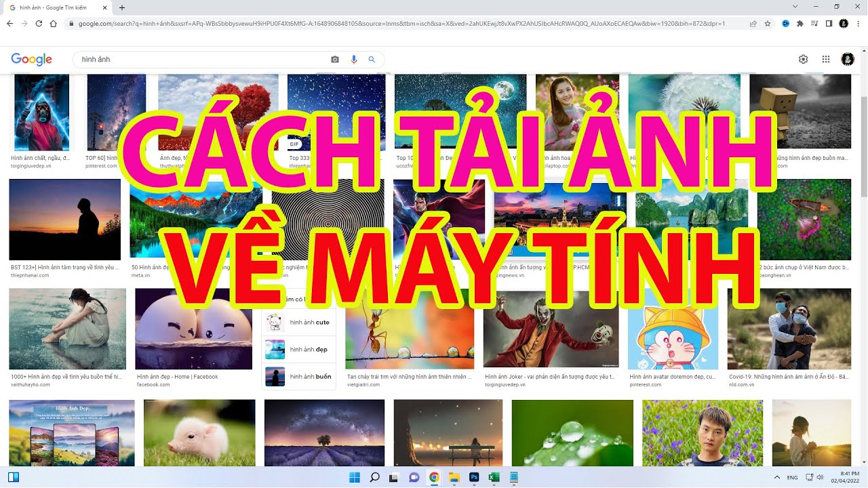Open a new tab with the plus button

point(121,8)
